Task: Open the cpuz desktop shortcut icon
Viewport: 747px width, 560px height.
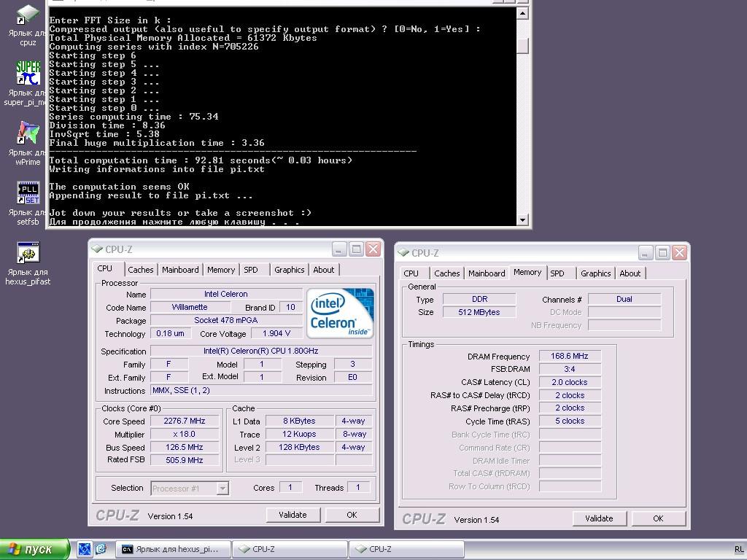Action: click(x=28, y=15)
